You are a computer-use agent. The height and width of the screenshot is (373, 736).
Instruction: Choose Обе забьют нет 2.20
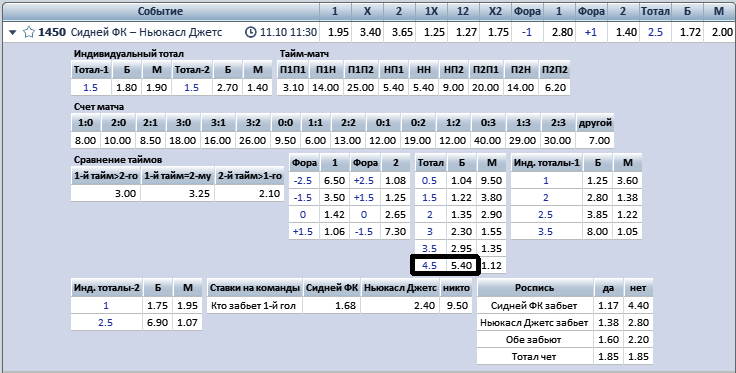pos(638,339)
